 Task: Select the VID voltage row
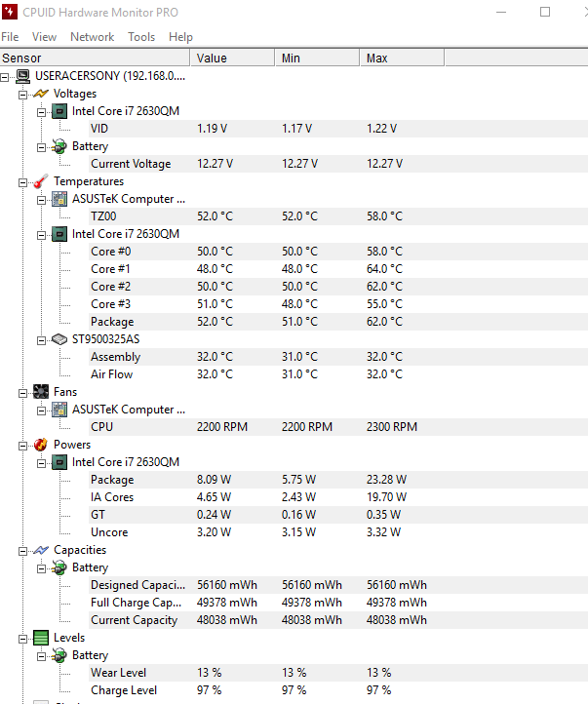[x=338, y=129]
